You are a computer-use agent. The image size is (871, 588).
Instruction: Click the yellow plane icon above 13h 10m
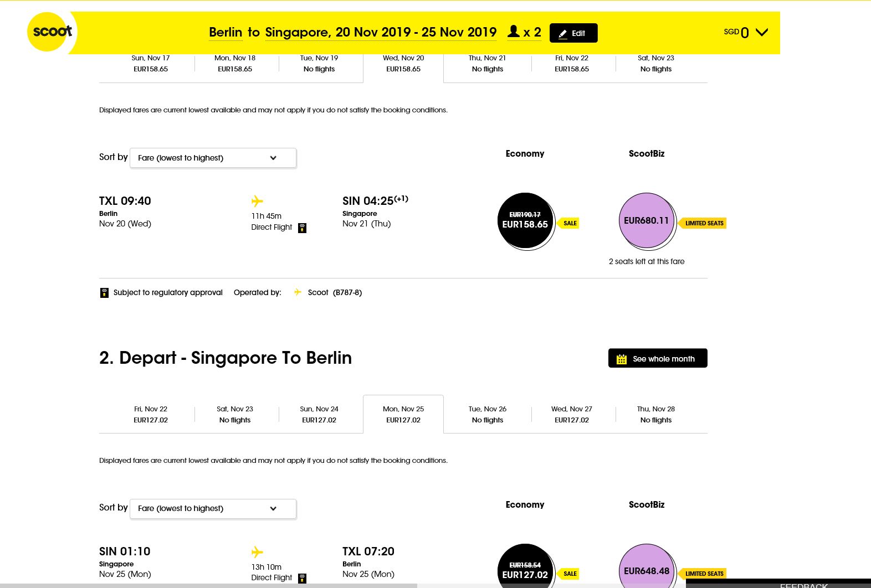(x=257, y=552)
